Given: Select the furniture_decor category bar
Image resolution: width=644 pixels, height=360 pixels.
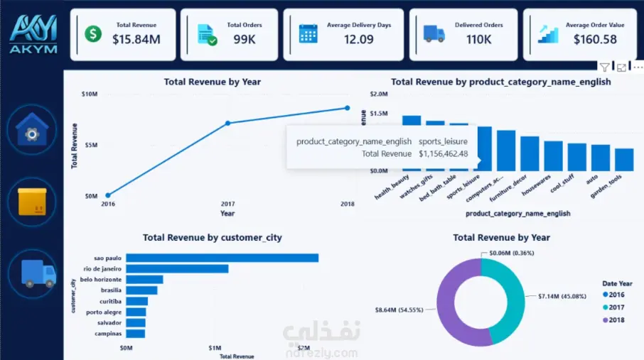Looking at the screenshot, I should pyautogui.click(x=530, y=153).
